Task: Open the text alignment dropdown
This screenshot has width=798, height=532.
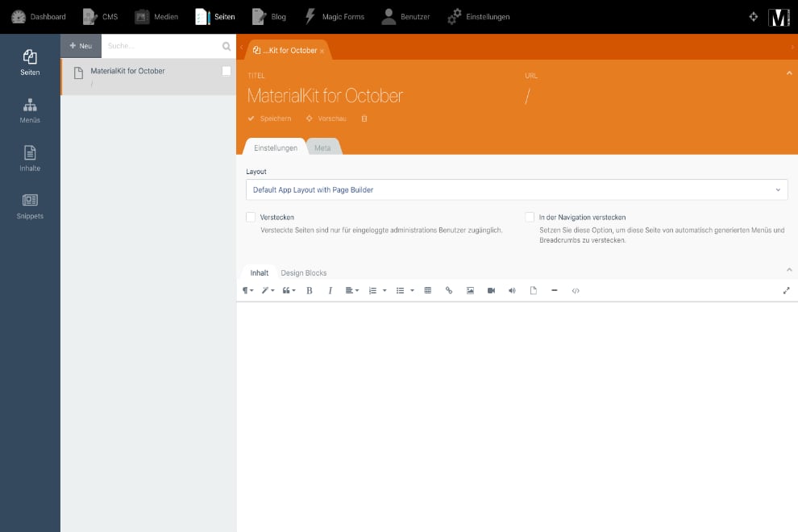Action: pos(352,291)
